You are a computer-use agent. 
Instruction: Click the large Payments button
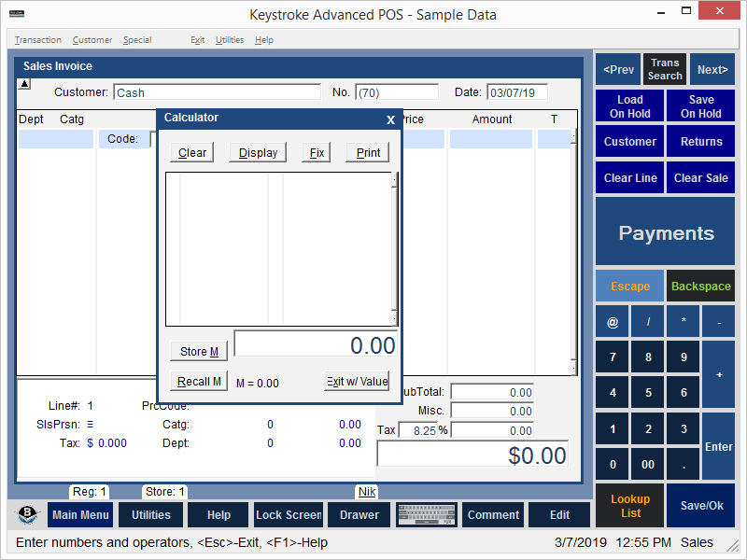tap(665, 233)
